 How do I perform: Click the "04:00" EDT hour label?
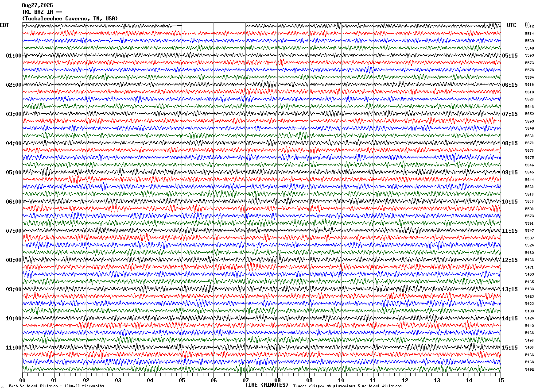pyautogui.click(x=14, y=143)
